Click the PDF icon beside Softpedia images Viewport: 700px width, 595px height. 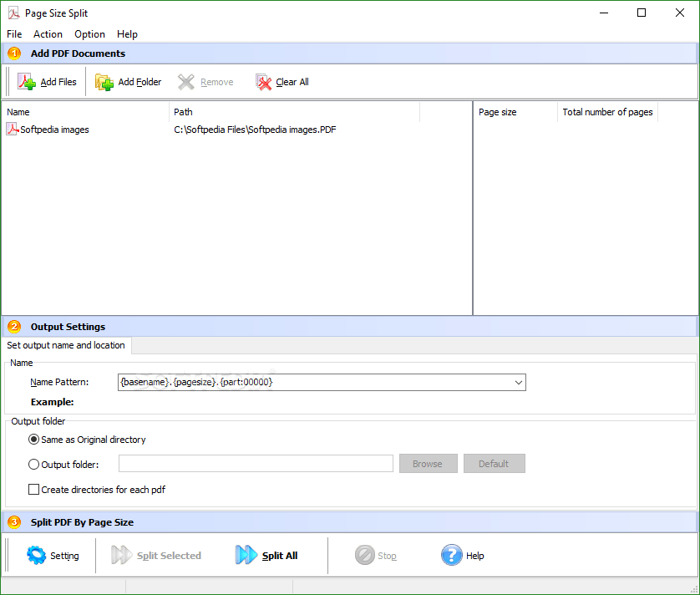[x=11, y=129]
